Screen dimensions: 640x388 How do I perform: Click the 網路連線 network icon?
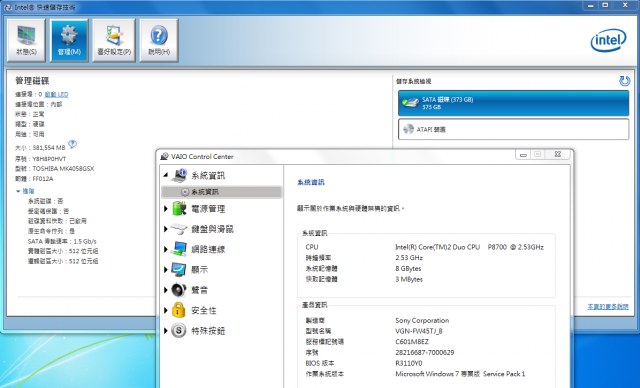coord(179,249)
